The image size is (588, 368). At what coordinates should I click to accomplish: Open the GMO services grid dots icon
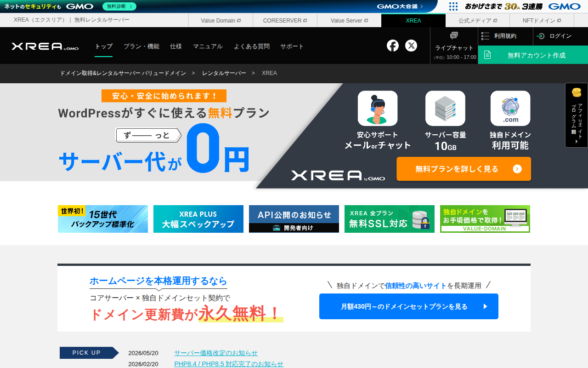tap(453, 6)
